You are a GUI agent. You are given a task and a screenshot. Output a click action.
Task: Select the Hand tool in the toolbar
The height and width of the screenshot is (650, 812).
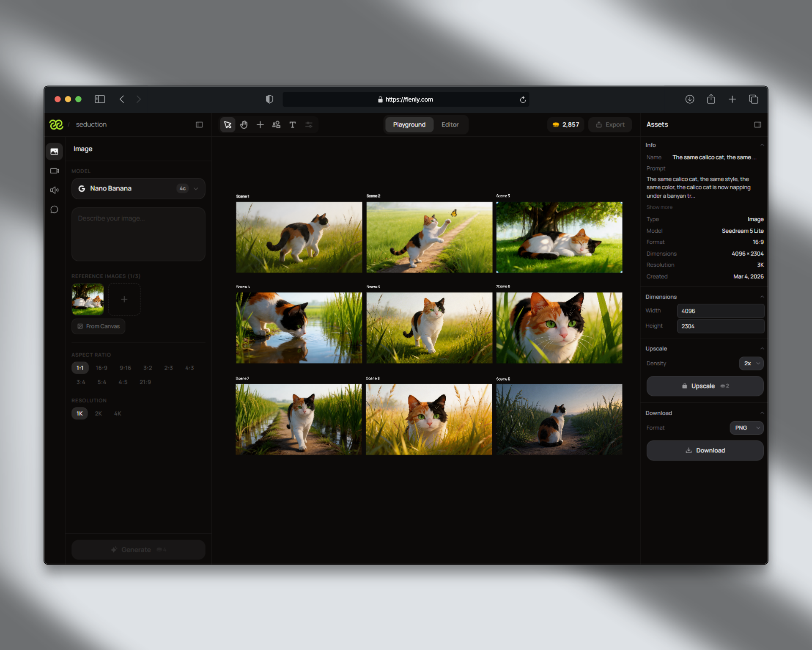[244, 124]
